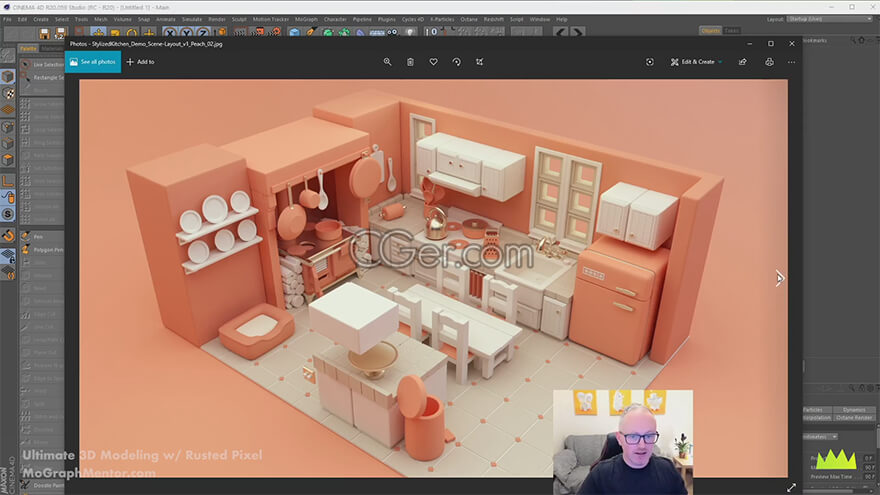Select Rectangle Selection tool in palette

pos(42,77)
